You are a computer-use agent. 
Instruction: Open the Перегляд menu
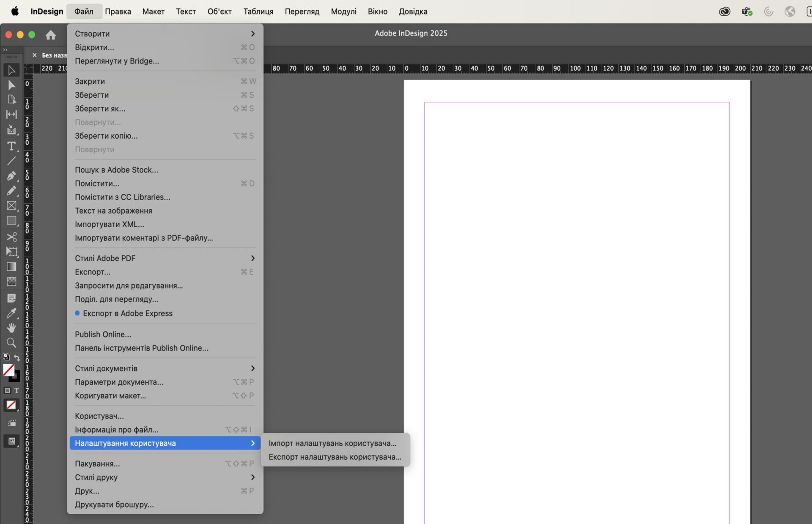[302, 11]
